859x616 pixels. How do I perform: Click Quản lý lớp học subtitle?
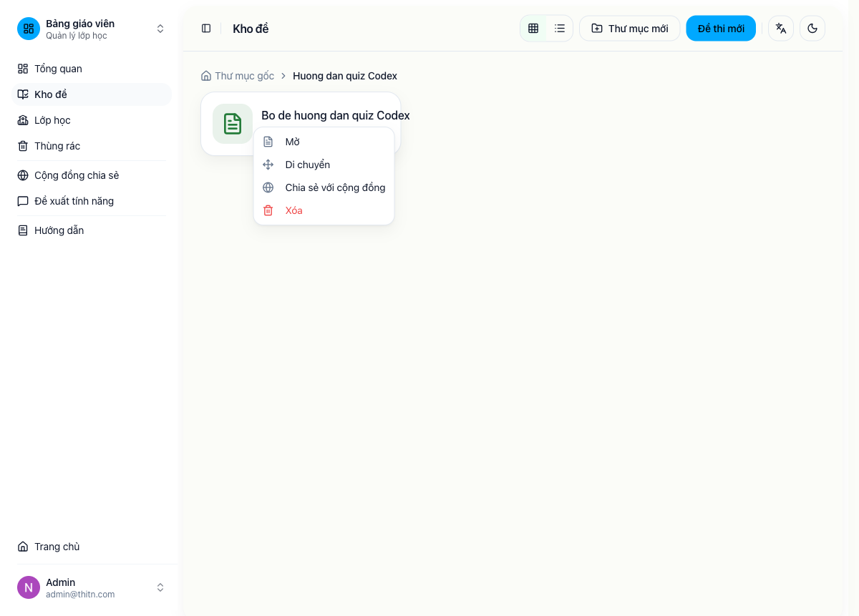click(77, 36)
